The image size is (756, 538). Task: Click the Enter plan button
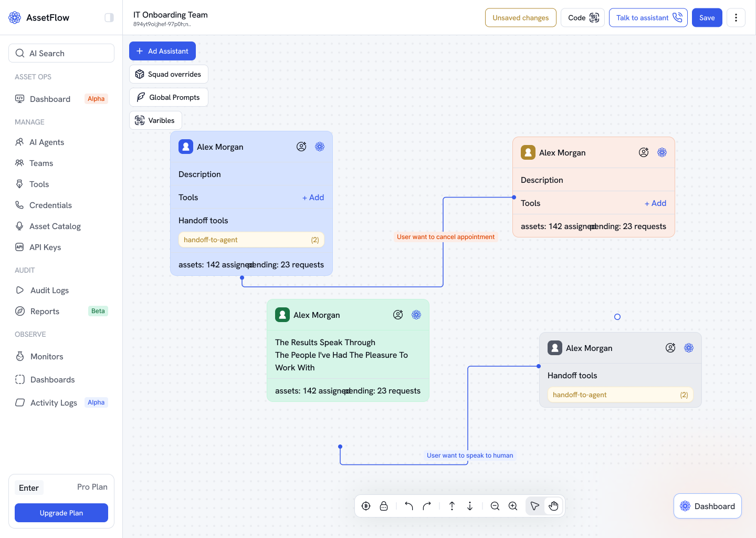coord(29,488)
